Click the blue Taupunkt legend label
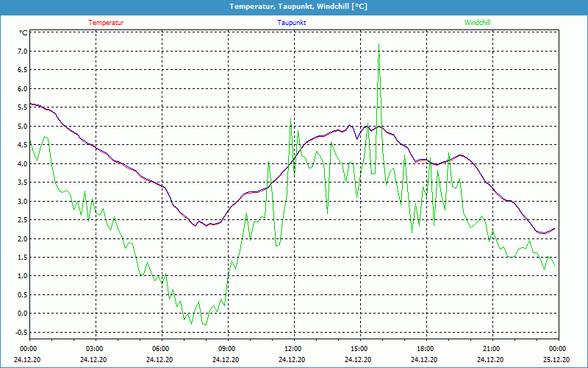Viewport: 588px width, 368px height. point(291,23)
